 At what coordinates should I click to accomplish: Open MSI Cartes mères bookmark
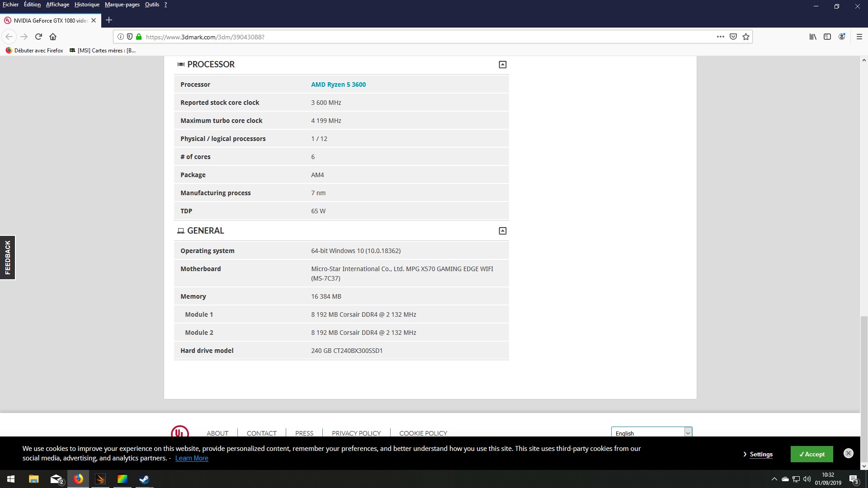pyautogui.click(x=103, y=51)
